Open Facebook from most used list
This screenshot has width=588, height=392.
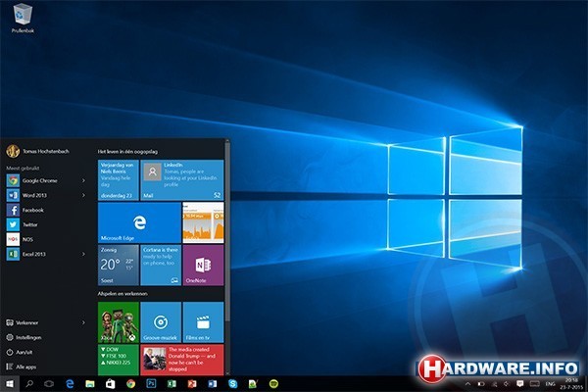click(31, 210)
